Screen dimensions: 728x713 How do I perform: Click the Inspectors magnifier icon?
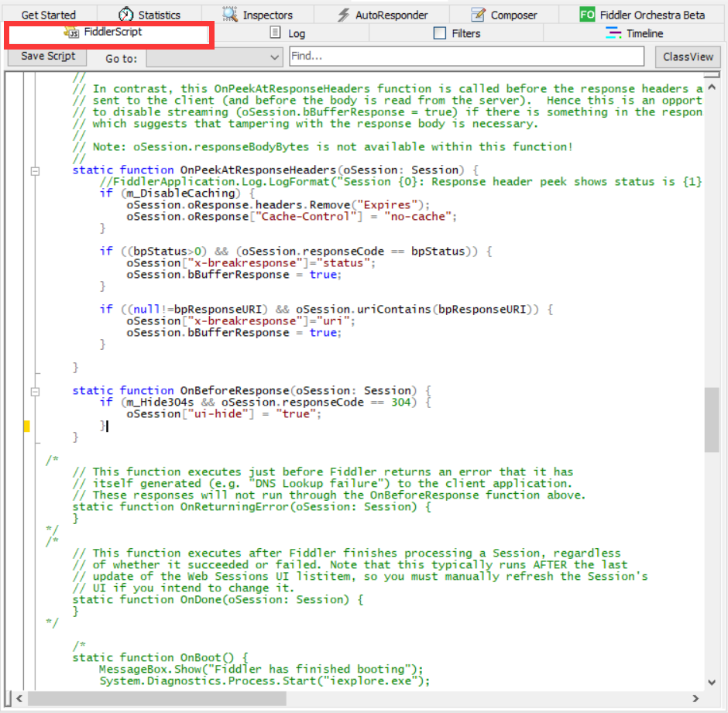click(230, 15)
